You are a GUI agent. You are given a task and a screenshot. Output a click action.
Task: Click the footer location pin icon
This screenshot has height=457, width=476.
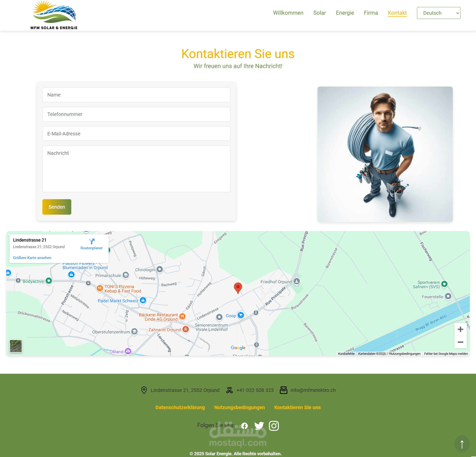(144, 390)
